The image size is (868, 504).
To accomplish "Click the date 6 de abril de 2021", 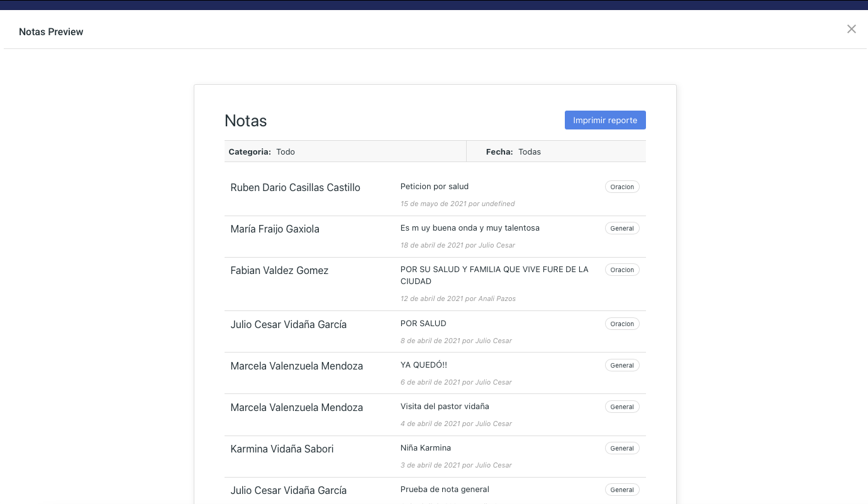I will (x=456, y=382).
